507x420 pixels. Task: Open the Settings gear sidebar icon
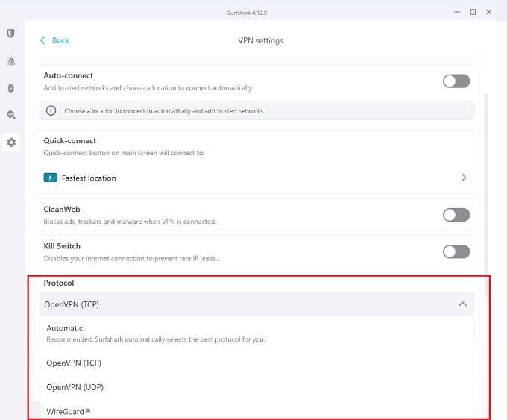11,142
